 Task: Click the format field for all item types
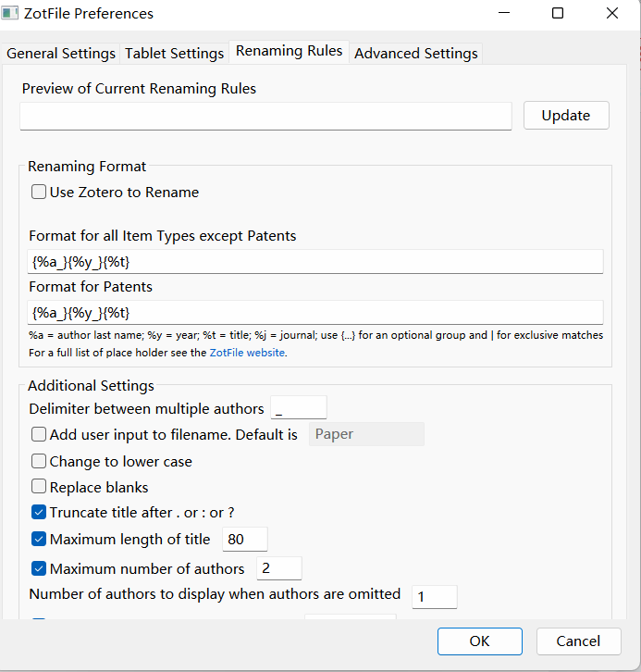tap(314, 262)
